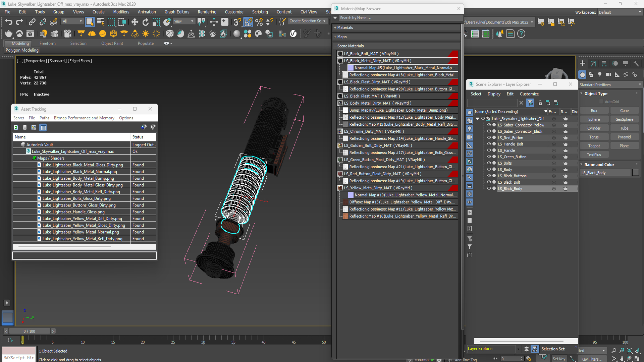Screen dimensions: 644x362
Task: Open the Workspaces Default dropdown
Action: pos(620,12)
